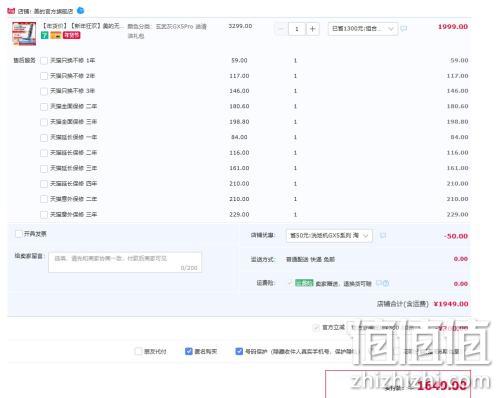Click the Tmall logo icon before store name
The width and height of the screenshot is (500, 398).
coord(11,11)
